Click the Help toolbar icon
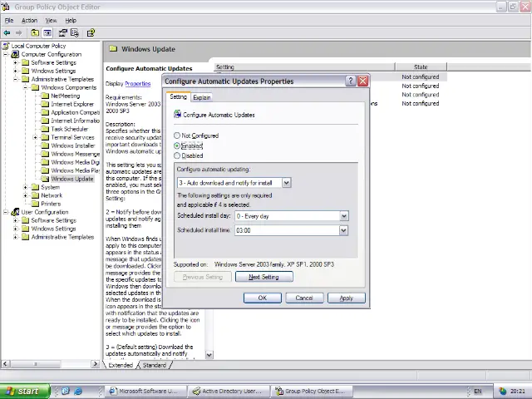This screenshot has height=399, width=532. click(x=91, y=32)
